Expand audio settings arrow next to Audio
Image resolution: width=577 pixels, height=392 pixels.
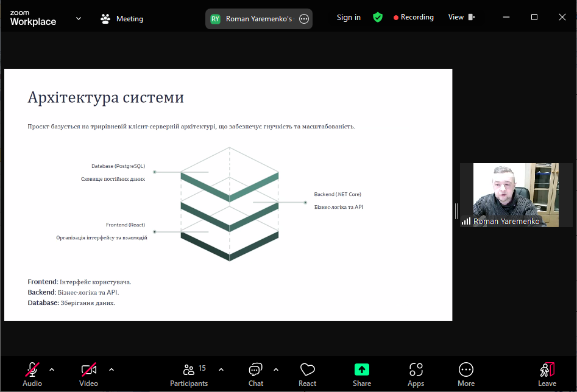coord(52,369)
